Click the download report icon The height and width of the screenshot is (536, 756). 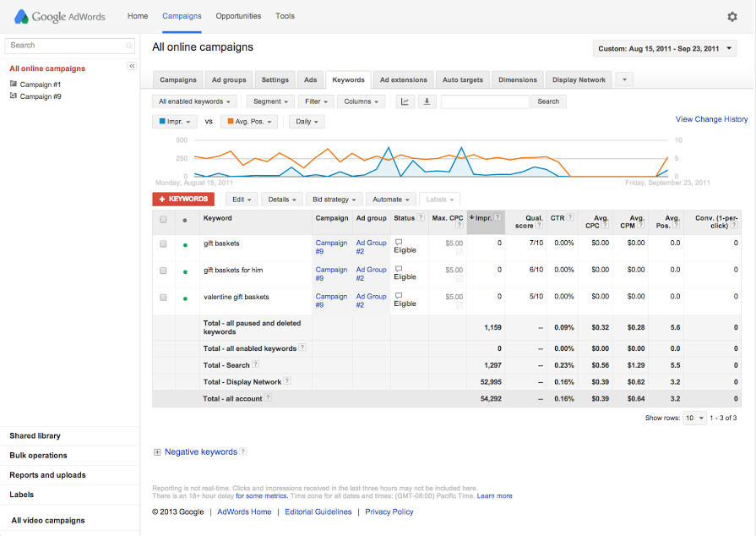click(x=427, y=101)
